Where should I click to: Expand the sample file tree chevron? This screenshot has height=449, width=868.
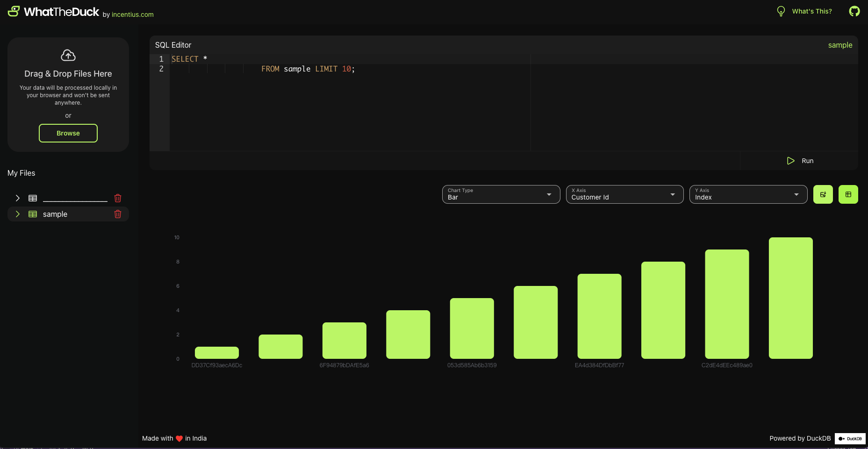pyautogui.click(x=18, y=214)
